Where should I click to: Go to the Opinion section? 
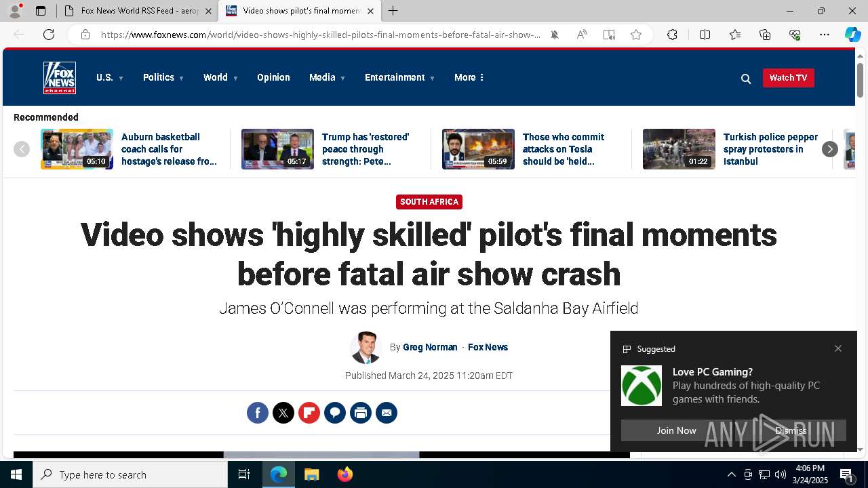coord(273,78)
